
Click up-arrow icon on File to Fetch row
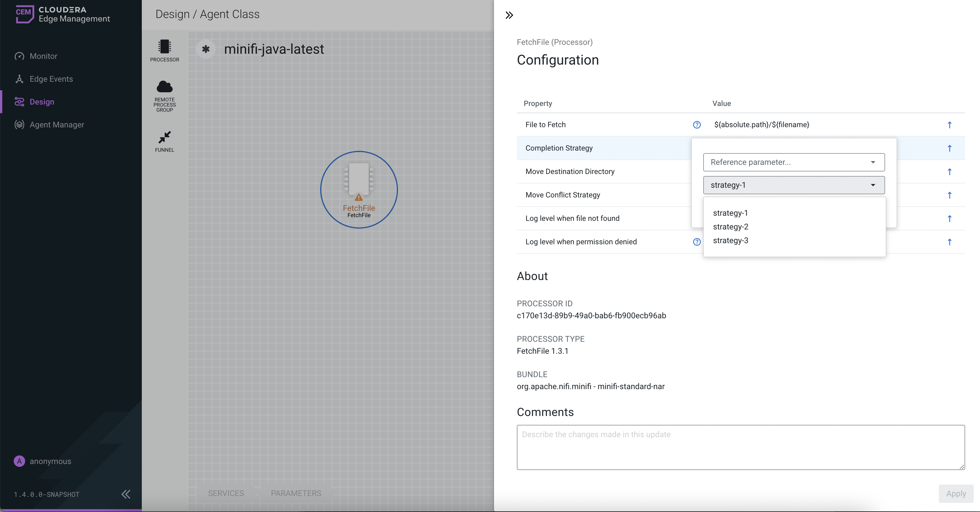(x=949, y=125)
